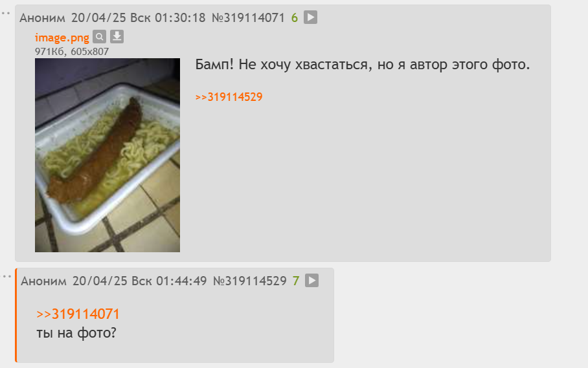The height and width of the screenshot is (368, 588).
Task: Click the text "ты на фото?"
Action: coord(76,332)
